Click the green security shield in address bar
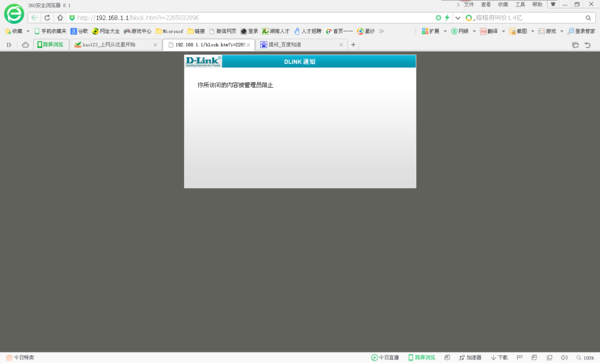 (72, 18)
